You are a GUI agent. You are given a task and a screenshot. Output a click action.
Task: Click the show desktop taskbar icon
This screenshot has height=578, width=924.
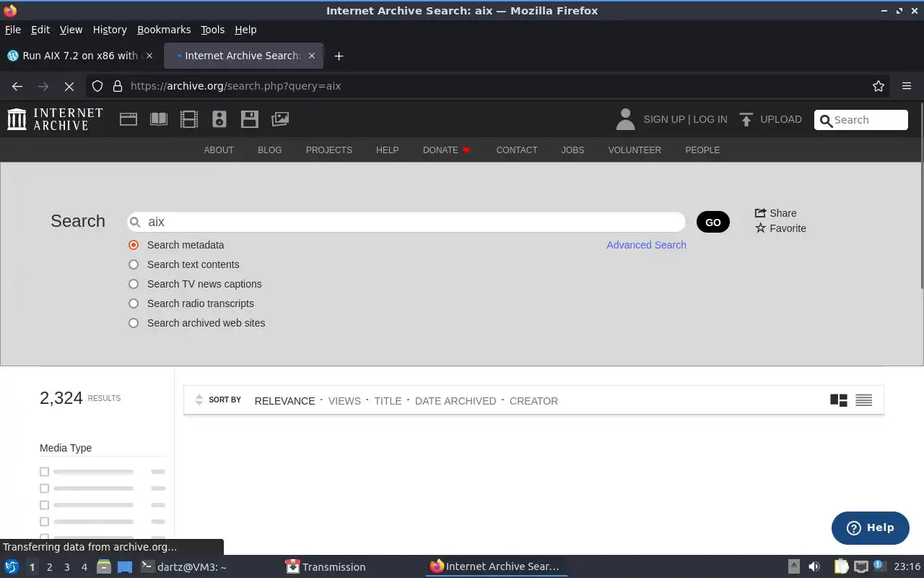pos(125,567)
